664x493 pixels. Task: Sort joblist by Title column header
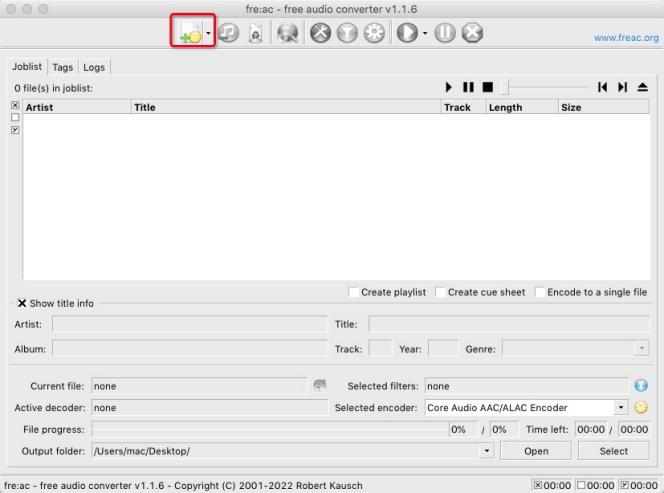point(286,107)
